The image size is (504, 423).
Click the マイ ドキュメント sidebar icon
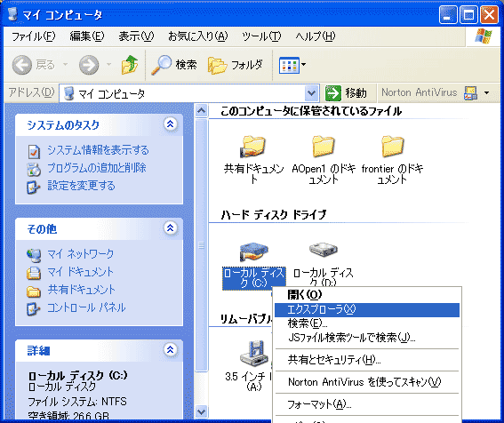coord(34,273)
